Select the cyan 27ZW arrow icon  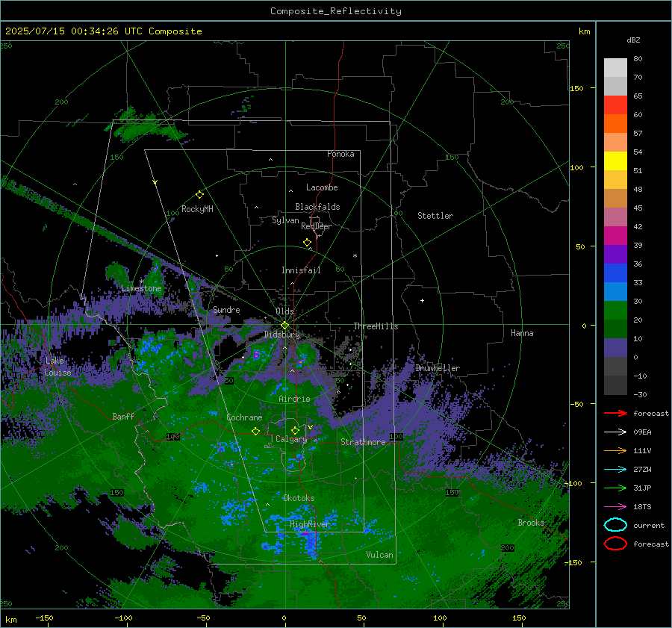[615, 470]
